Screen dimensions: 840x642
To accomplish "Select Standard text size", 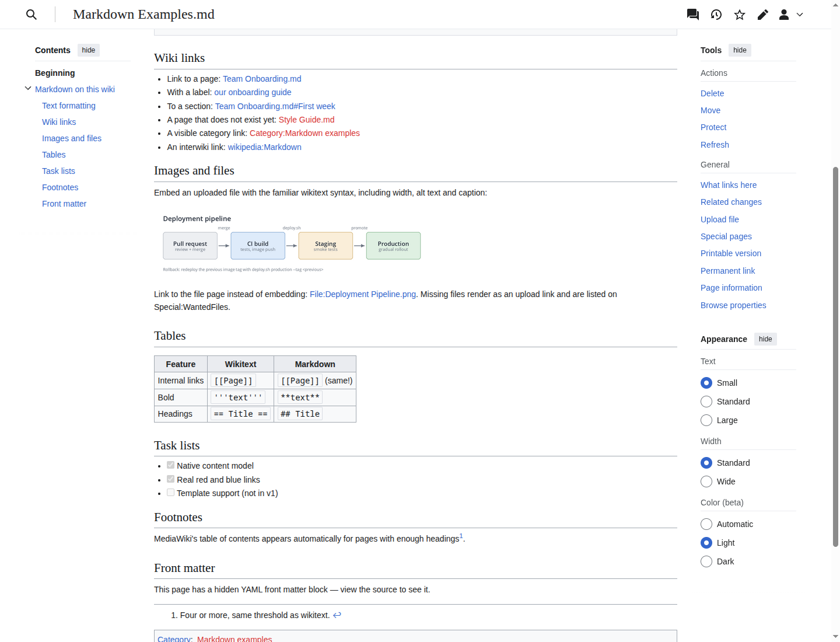I will 706,402.
